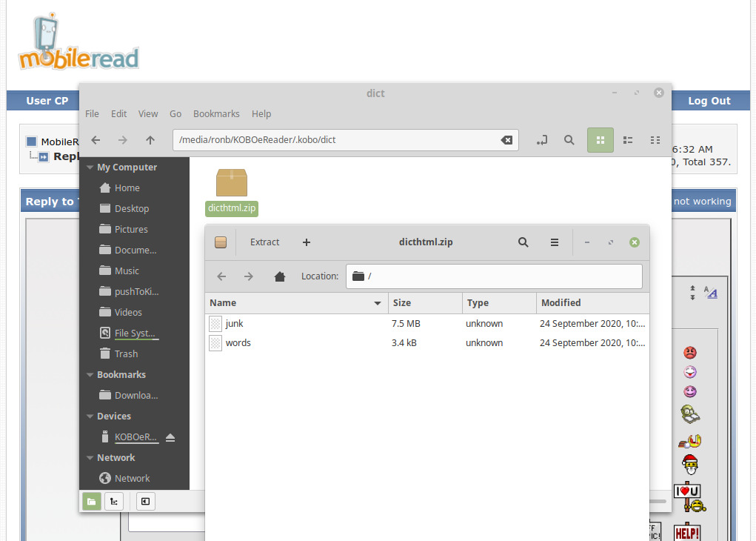Screen dimensions: 756x541
Task: Switch to compact view
Action: 655,140
